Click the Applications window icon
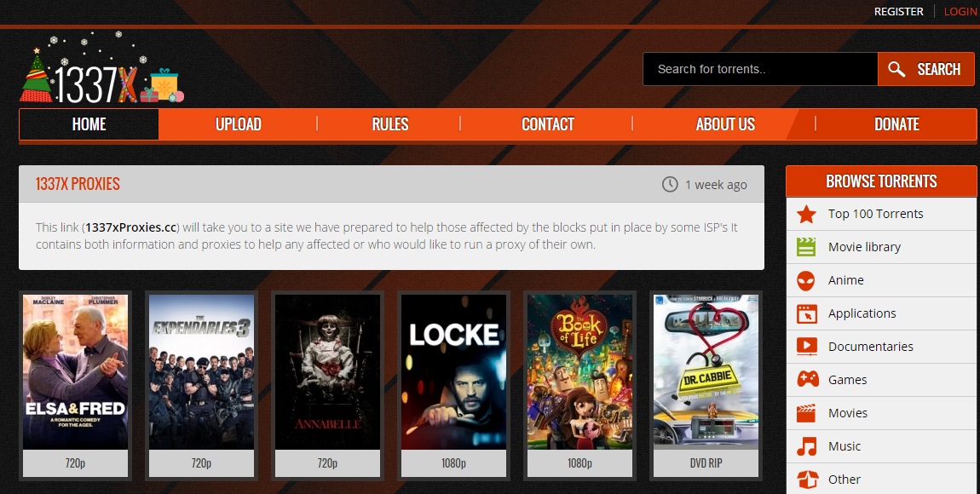The width and height of the screenshot is (980, 494). click(806, 313)
